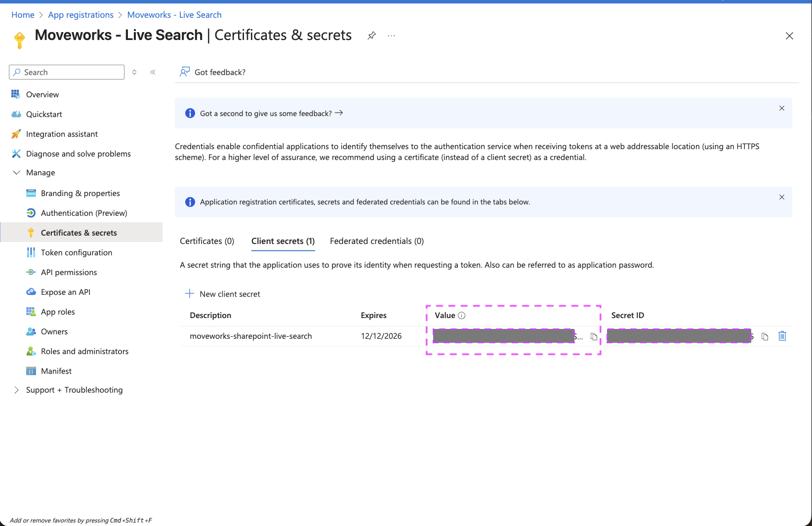The width and height of the screenshot is (812, 526).
Task: Click the Integration assistant rocket icon
Action: coord(16,134)
